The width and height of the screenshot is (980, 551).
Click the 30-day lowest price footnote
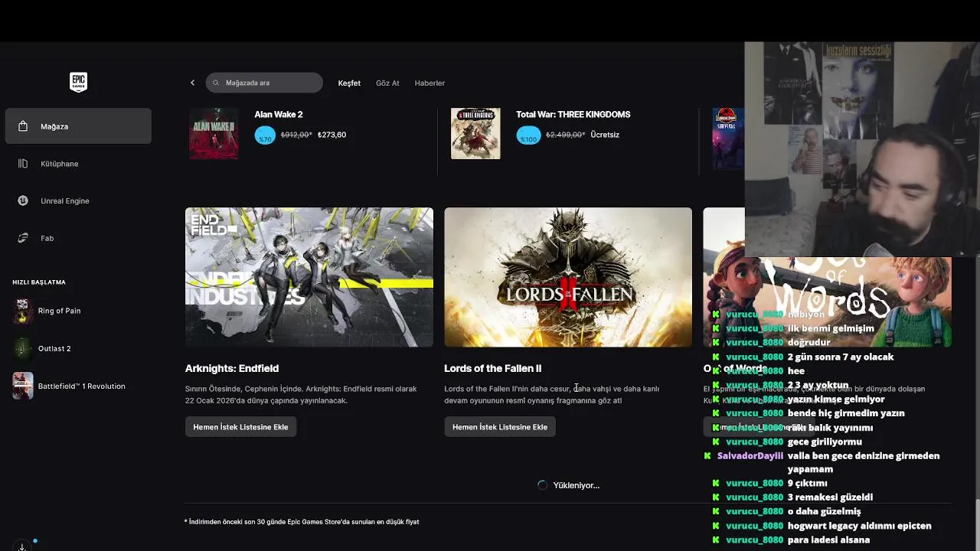pos(302,522)
